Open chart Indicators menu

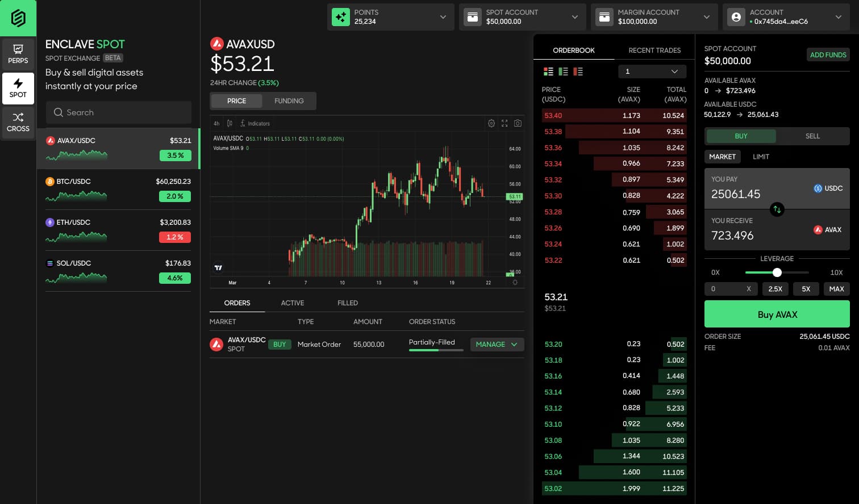click(x=255, y=123)
